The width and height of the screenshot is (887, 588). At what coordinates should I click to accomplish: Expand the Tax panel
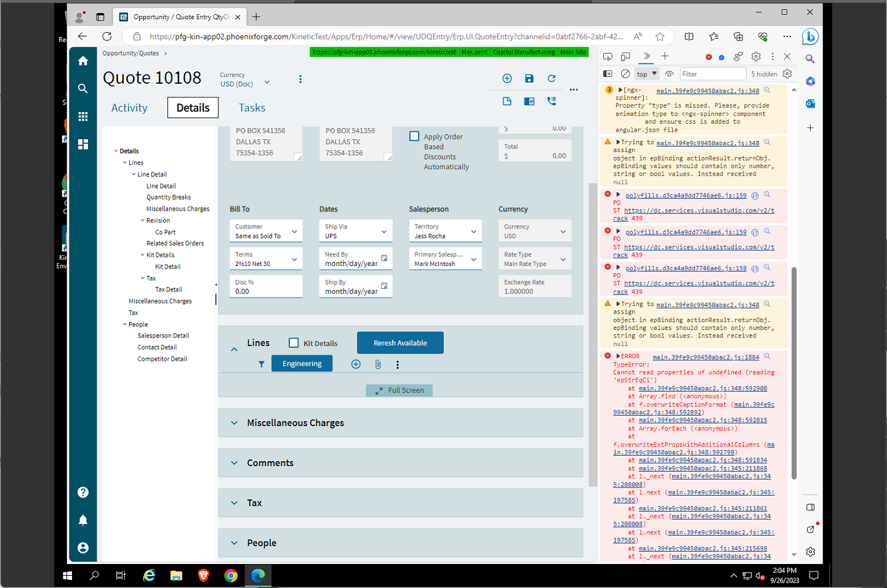click(235, 503)
